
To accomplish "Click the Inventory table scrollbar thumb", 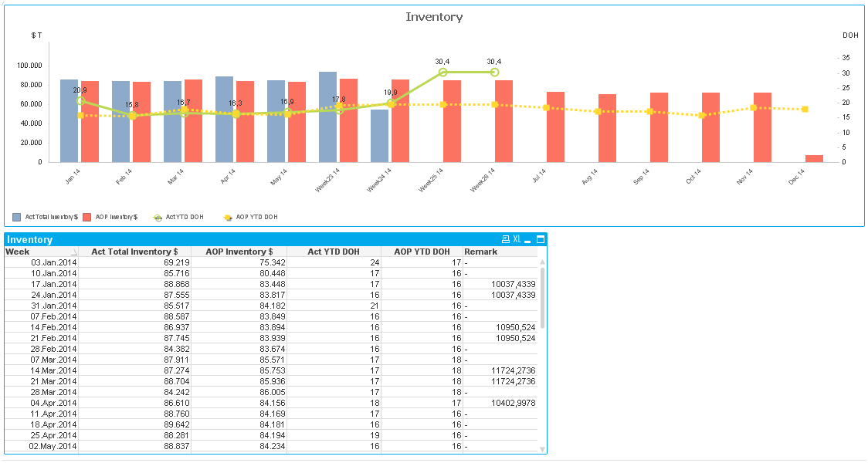I will point(542,298).
